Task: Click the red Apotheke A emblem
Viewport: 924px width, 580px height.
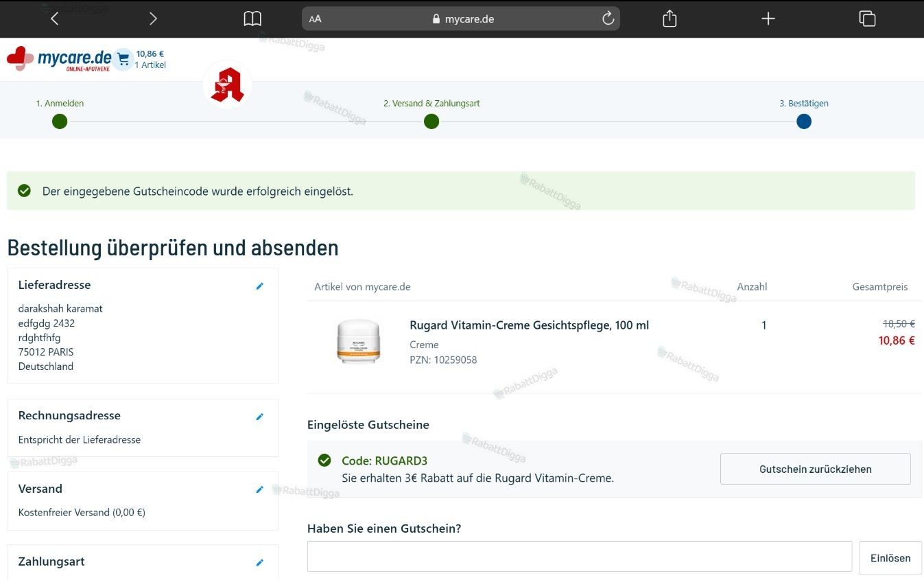Action: pyautogui.click(x=227, y=85)
